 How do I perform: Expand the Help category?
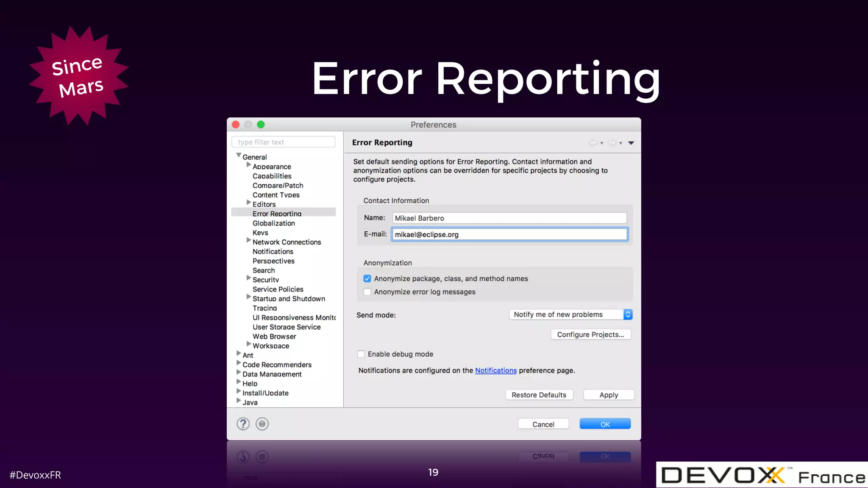point(239,382)
